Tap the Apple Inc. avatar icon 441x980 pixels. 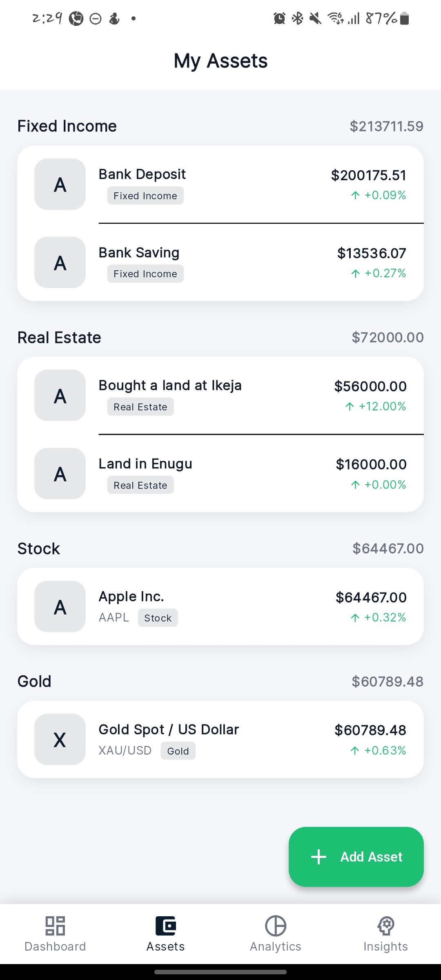[x=60, y=606]
